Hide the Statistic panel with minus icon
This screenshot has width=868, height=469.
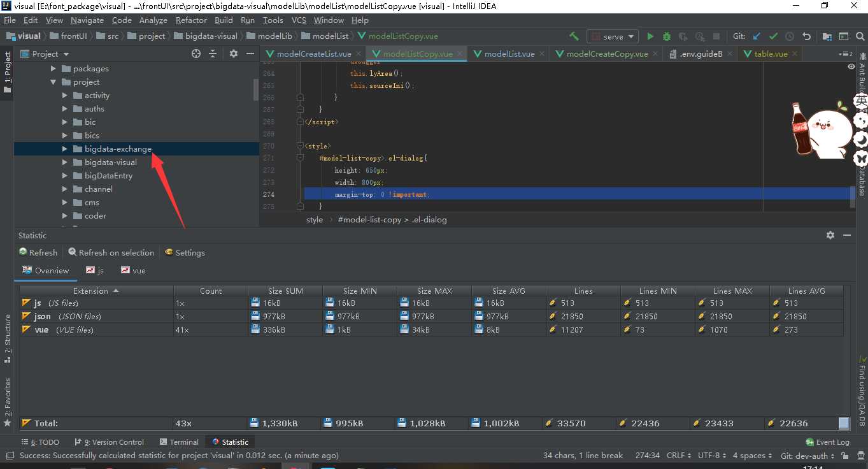pyautogui.click(x=847, y=235)
